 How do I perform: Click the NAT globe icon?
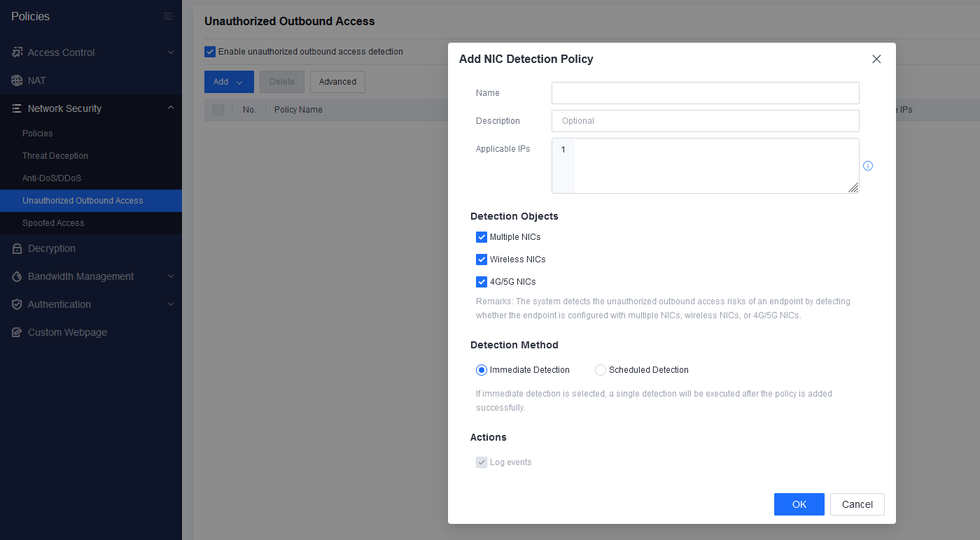(x=17, y=80)
